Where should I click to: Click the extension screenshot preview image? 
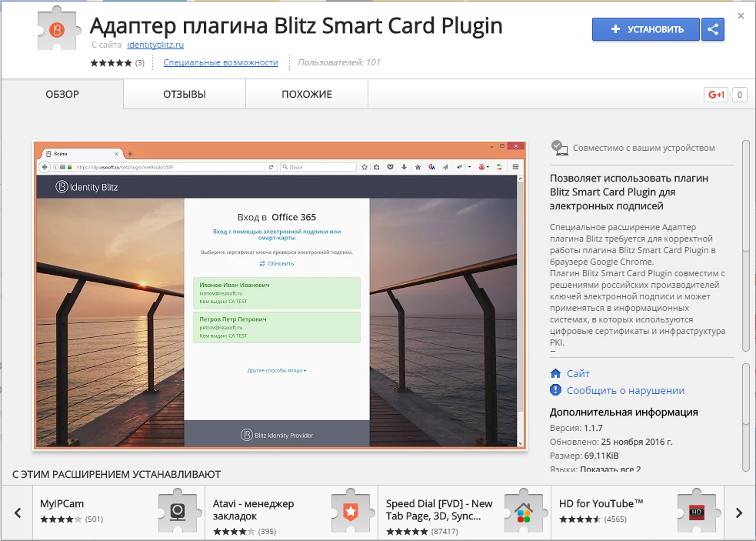click(280, 295)
